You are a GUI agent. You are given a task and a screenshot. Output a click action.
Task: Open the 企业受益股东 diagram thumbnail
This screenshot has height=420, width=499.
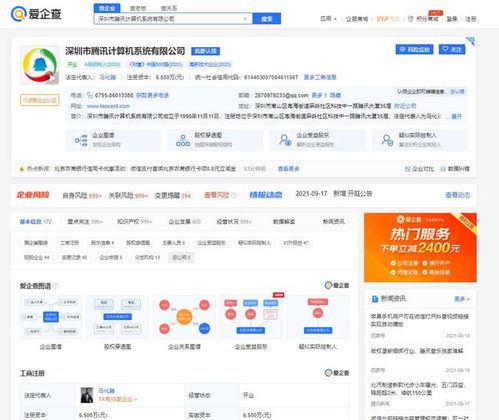251,317
